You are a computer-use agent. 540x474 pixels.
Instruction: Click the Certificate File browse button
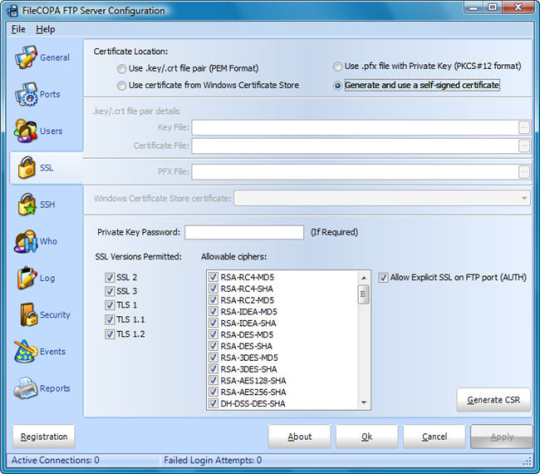pos(524,146)
